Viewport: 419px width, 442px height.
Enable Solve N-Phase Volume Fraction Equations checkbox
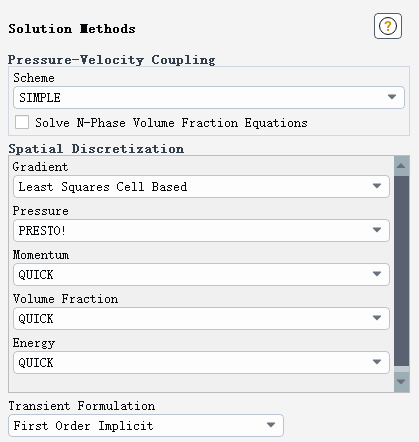tap(22, 122)
